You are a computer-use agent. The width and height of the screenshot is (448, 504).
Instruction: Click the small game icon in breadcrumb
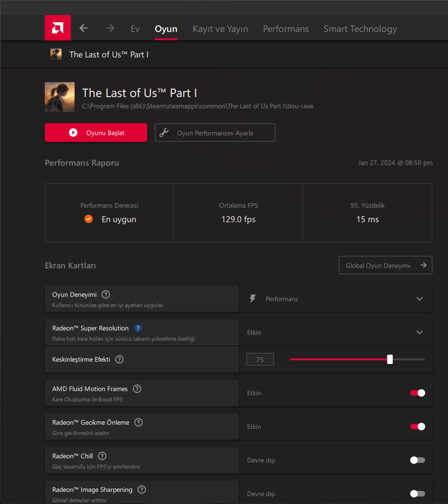click(56, 54)
